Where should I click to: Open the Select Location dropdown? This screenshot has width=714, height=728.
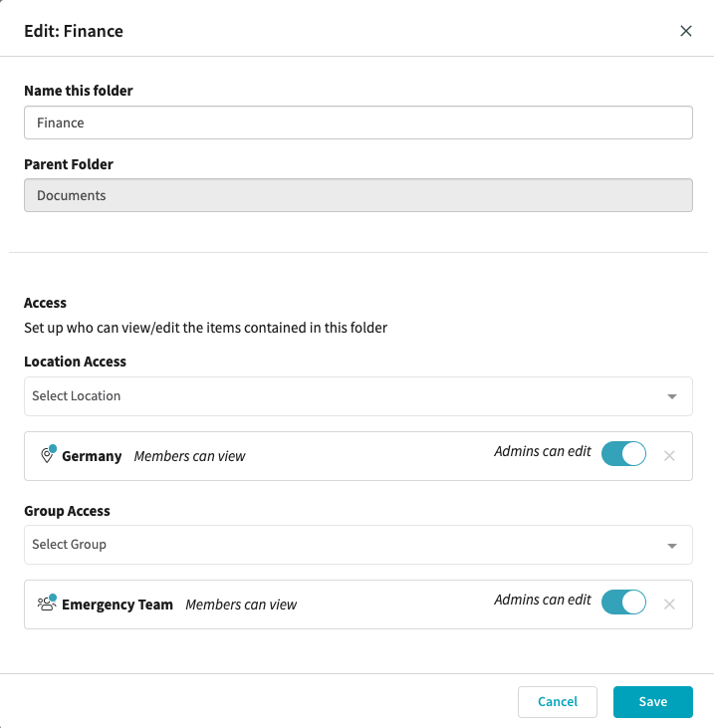(358, 396)
